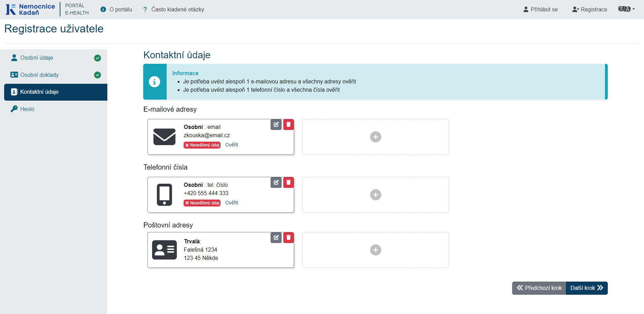Continue with Další krok button
The height and width of the screenshot is (314, 644).
(587, 288)
